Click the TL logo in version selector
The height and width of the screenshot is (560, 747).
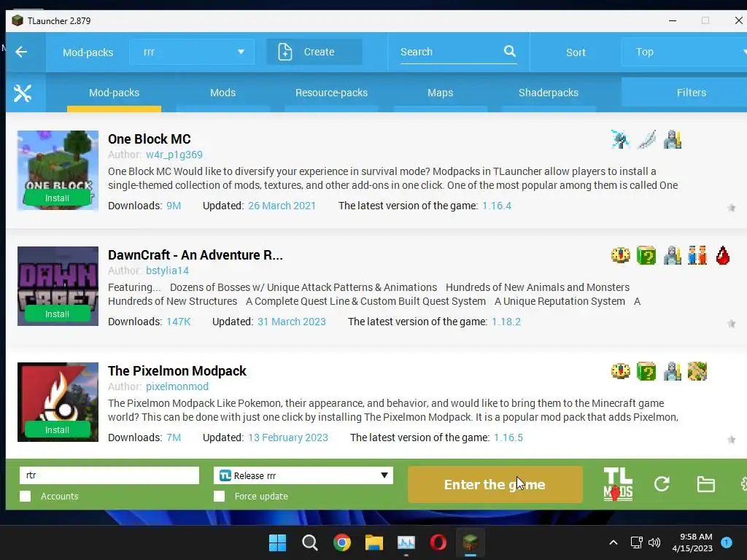click(x=225, y=475)
